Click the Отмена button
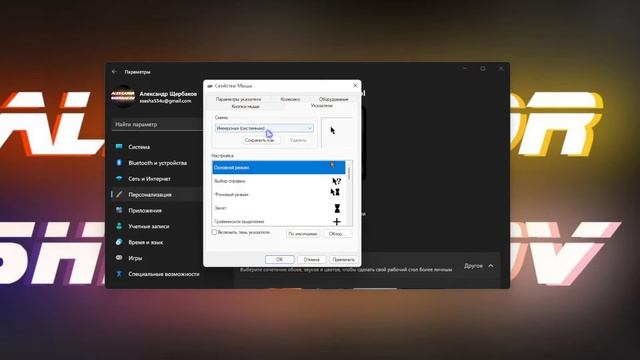The image size is (640, 360). click(x=311, y=259)
